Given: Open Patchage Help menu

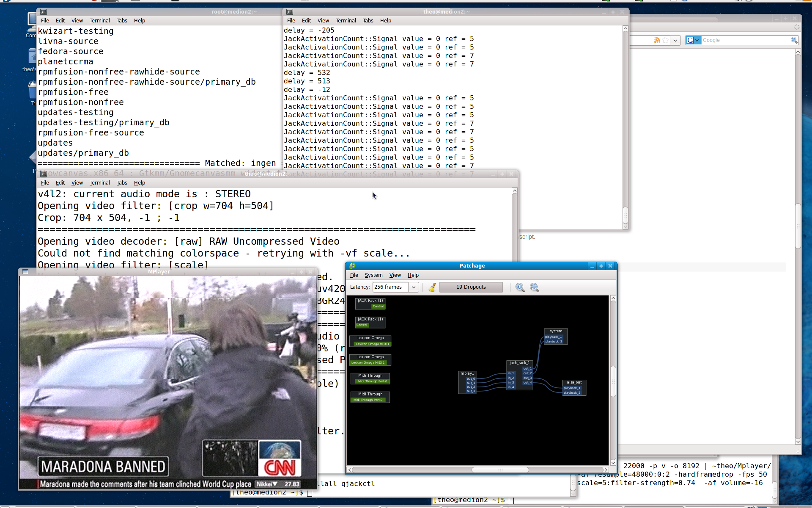Looking at the screenshot, I should [x=413, y=275].
